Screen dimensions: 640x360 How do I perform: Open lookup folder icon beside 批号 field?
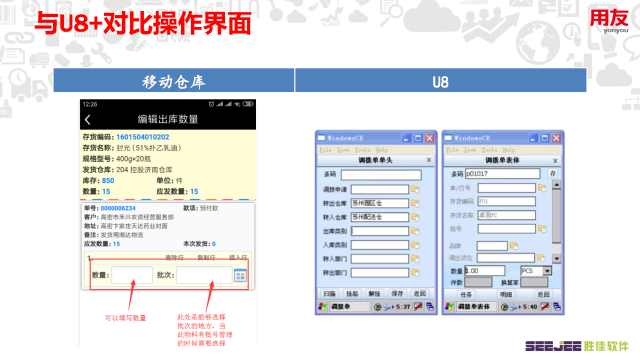[x=542, y=229]
